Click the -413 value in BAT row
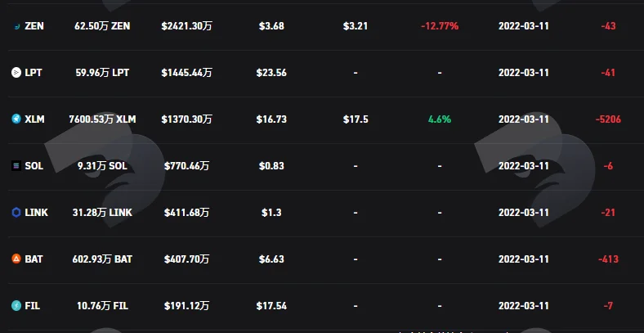Image resolution: width=644 pixels, height=333 pixels. (608, 259)
